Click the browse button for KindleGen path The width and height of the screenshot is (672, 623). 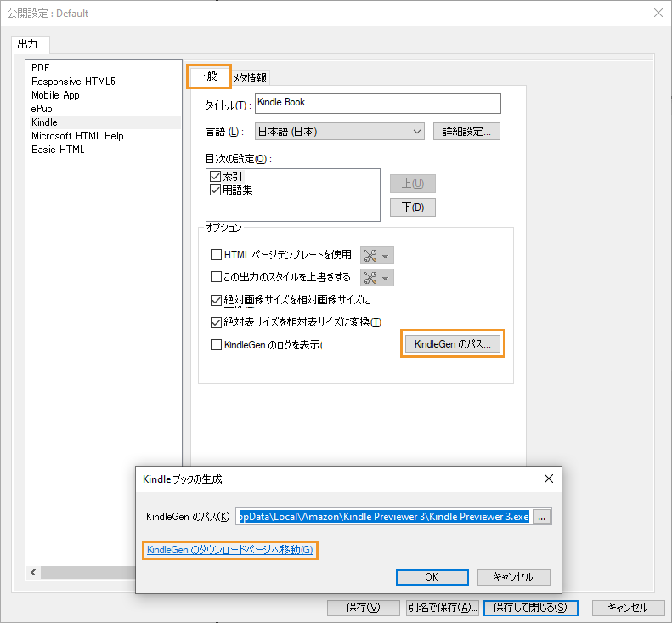pyautogui.click(x=544, y=516)
